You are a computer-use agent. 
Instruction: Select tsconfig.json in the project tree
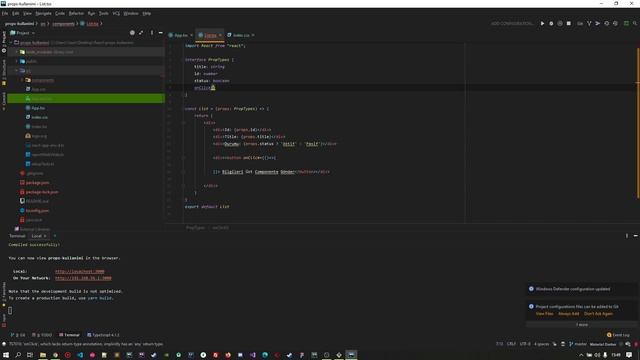[x=37, y=211]
